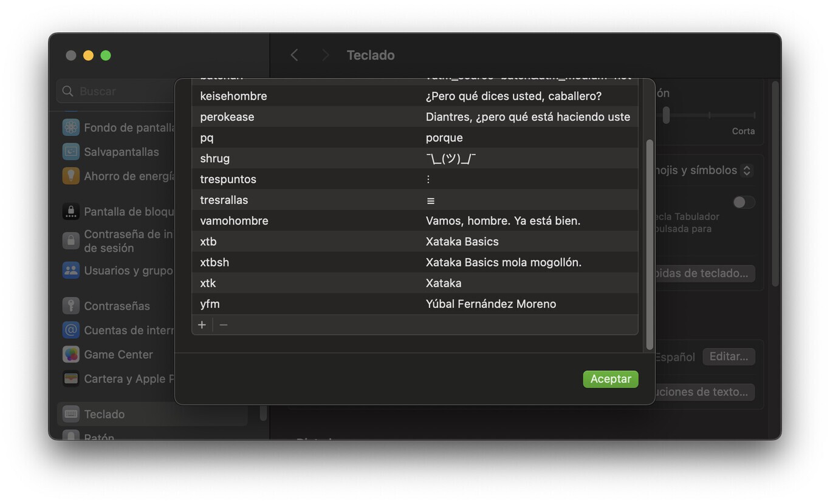Click the main settings pane scrollbar

click(775, 184)
